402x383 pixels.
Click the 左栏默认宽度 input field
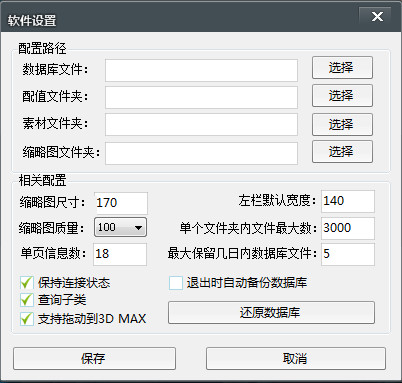348,201
